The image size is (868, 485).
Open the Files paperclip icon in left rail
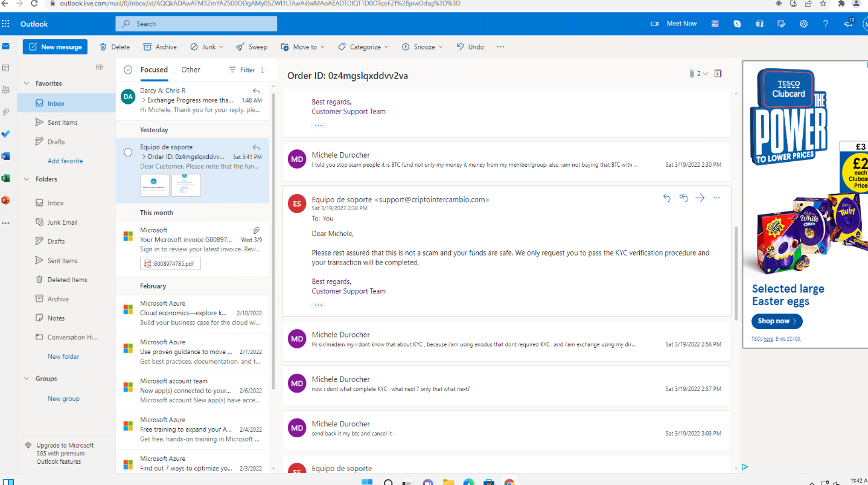pos(5,112)
